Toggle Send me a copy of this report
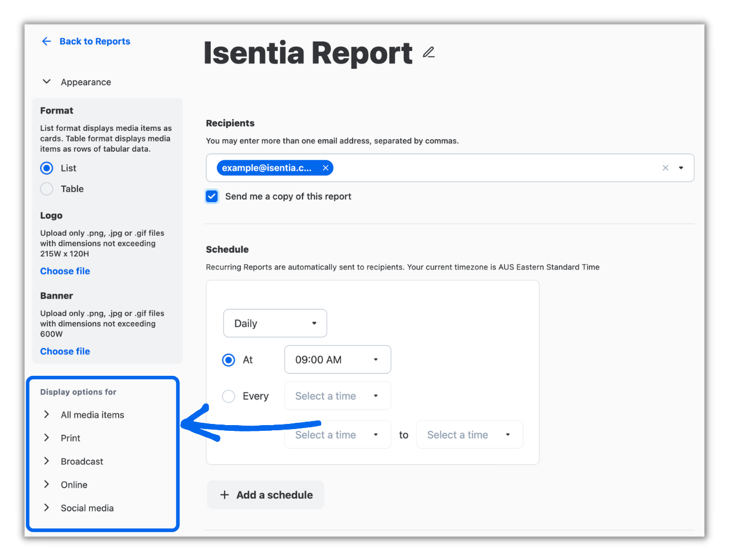The height and width of the screenshot is (560, 734). [x=212, y=196]
